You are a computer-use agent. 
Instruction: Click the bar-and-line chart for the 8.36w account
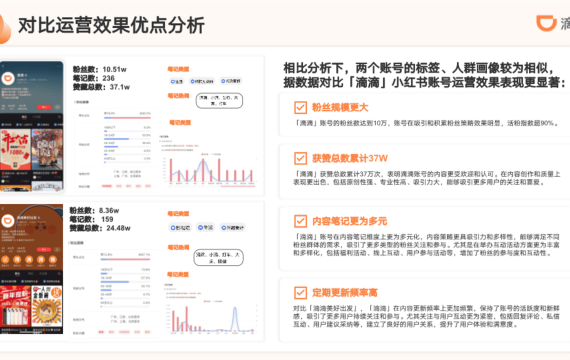[x=212, y=317]
